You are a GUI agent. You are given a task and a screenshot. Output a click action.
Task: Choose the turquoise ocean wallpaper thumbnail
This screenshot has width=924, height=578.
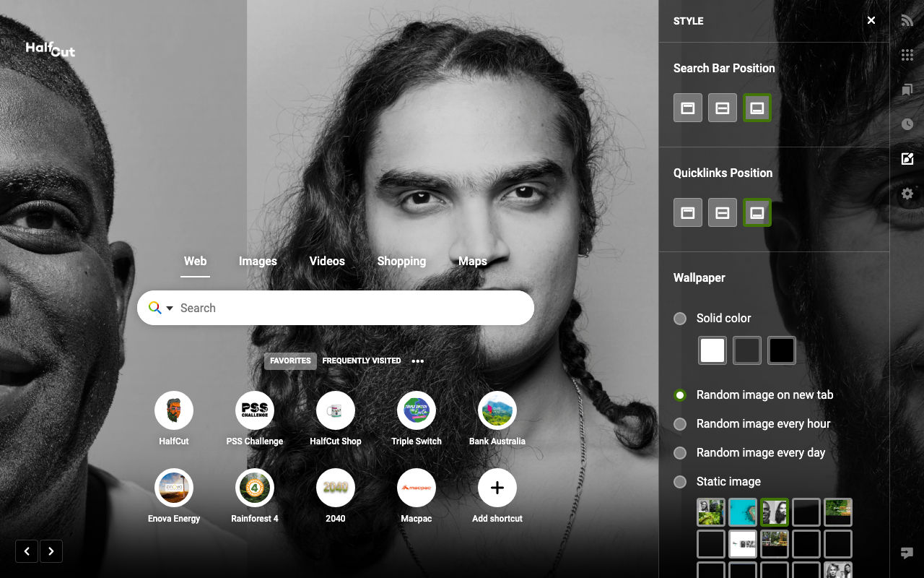[x=743, y=512]
